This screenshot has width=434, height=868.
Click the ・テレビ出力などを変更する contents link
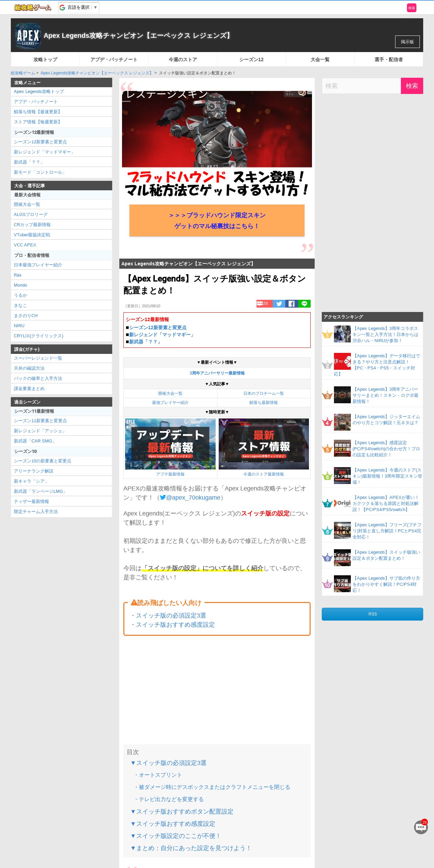[169, 799]
